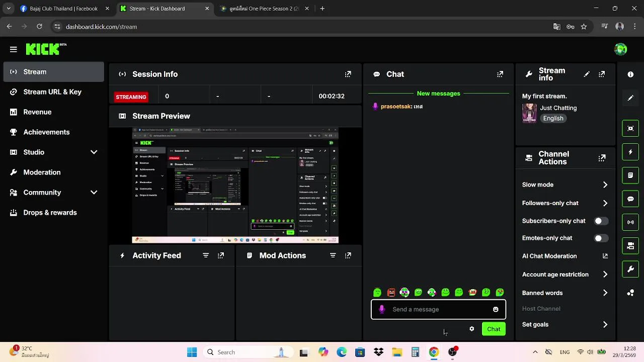Viewport: 644px width, 362px height.
Task: Click the Kick logo
Action: click(x=46, y=49)
